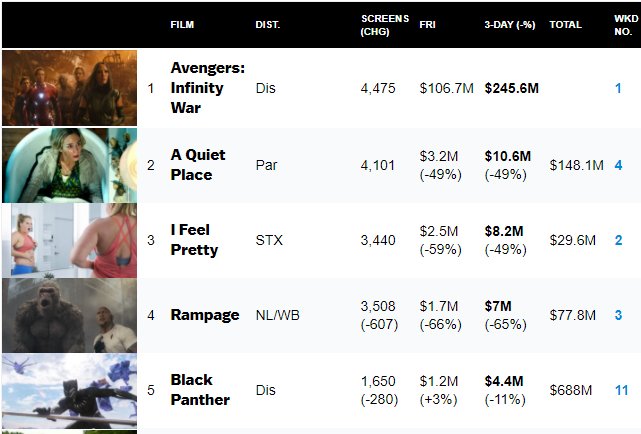Open the I Feel Pretty thumbnail image
Viewport: 641px width, 434px height.
[x=69, y=239]
